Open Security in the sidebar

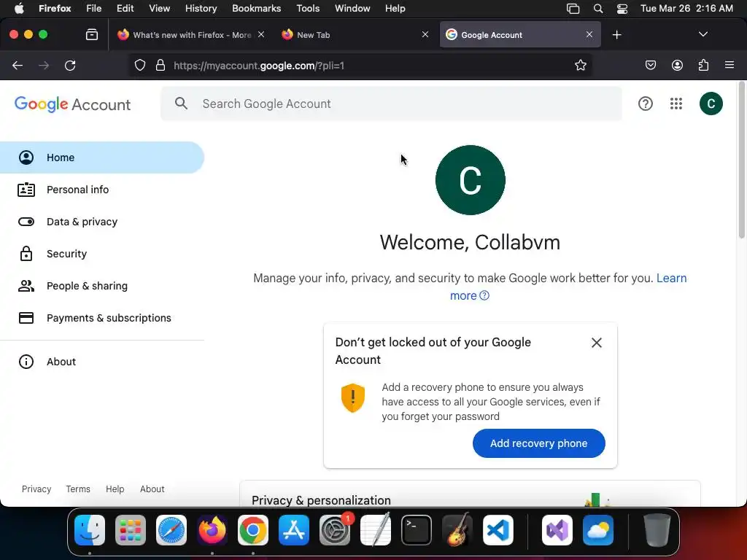[x=102, y=254]
